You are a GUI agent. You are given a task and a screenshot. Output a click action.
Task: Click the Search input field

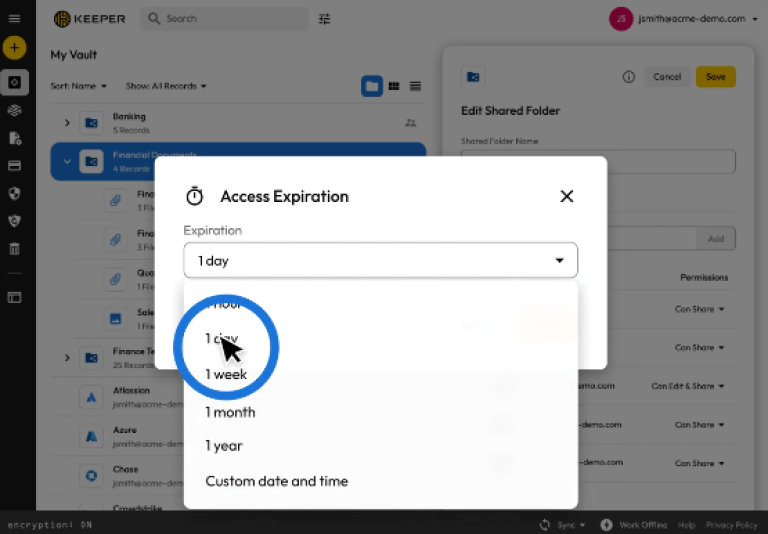click(x=234, y=19)
